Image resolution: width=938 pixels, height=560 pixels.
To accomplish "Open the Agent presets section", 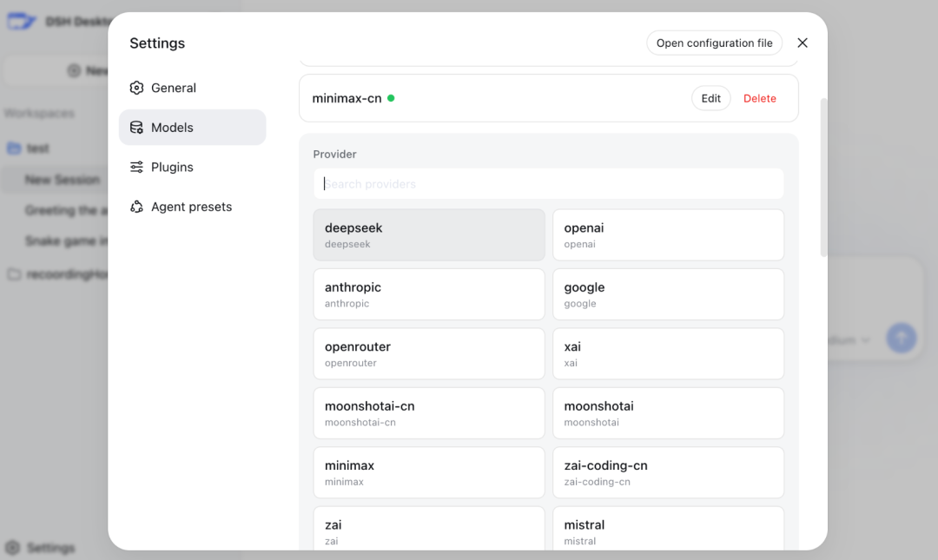I will (x=192, y=207).
